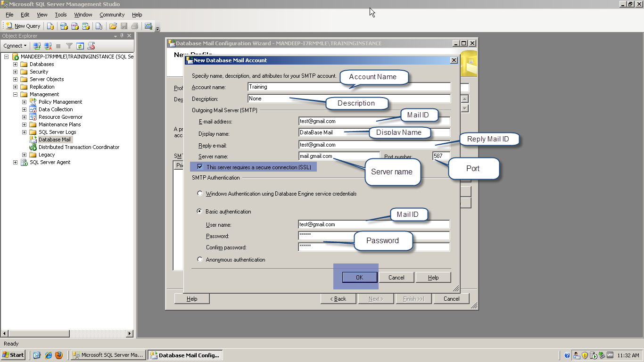Select Distributed Transaction Coordinator item
644x362 pixels.
coord(79,147)
